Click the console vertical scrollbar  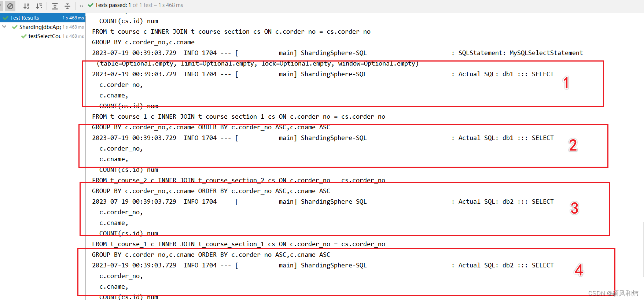point(643,249)
